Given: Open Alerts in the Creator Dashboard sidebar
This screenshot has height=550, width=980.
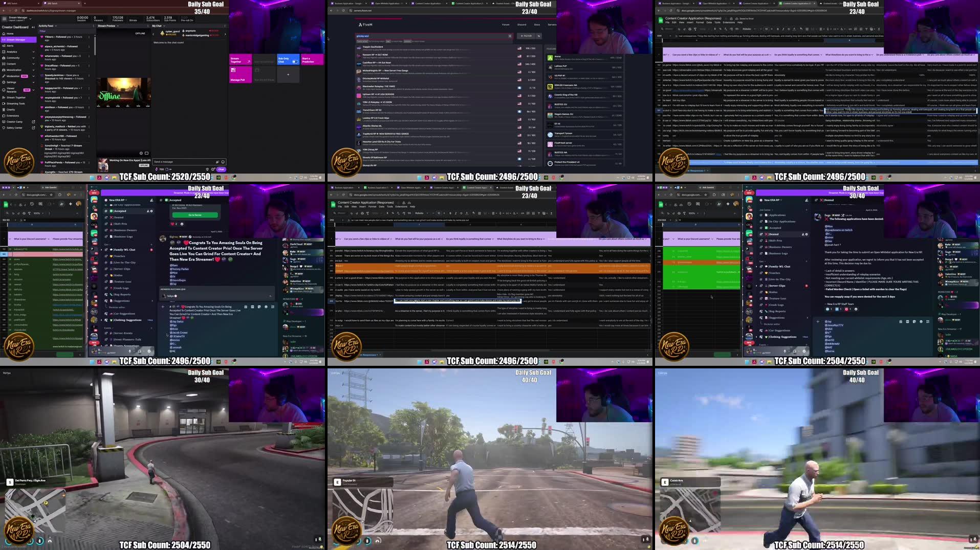Looking at the screenshot, I should pyautogui.click(x=10, y=46).
